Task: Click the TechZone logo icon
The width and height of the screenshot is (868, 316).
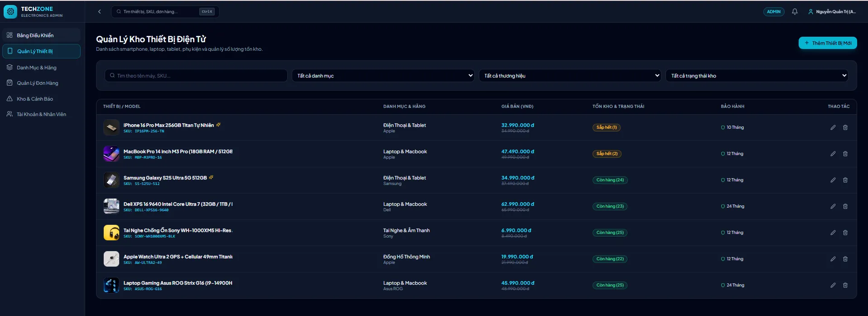Action: 10,12
